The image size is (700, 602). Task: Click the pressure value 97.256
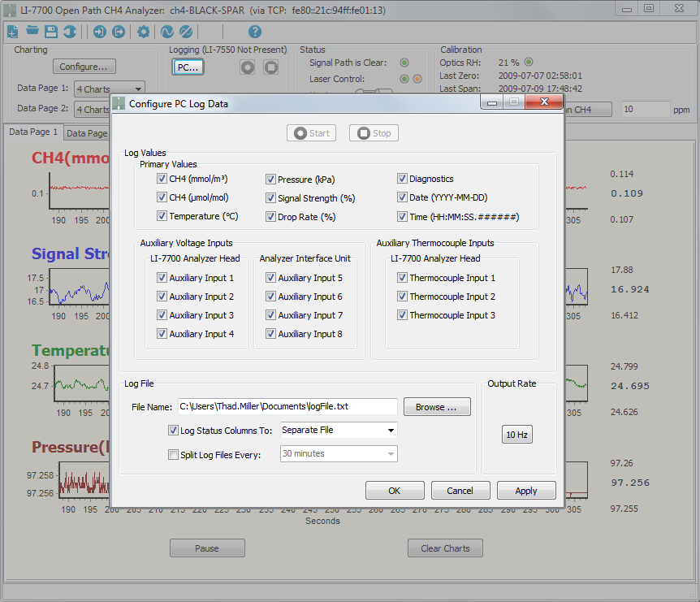point(630,483)
